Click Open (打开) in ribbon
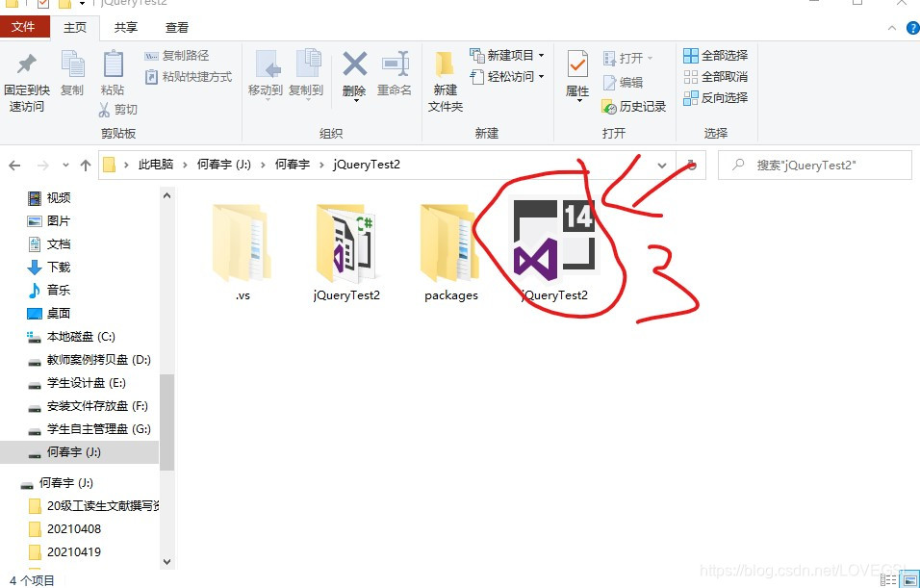This screenshot has height=588, width=920. pyautogui.click(x=627, y=58)
